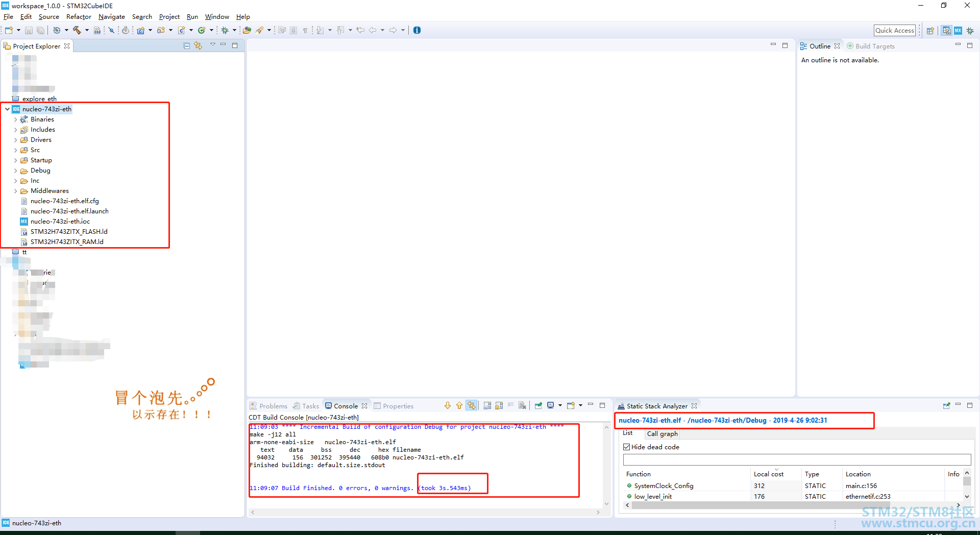Select the nucleo-743zi-eth.elf.launch file

click(64, 211)
